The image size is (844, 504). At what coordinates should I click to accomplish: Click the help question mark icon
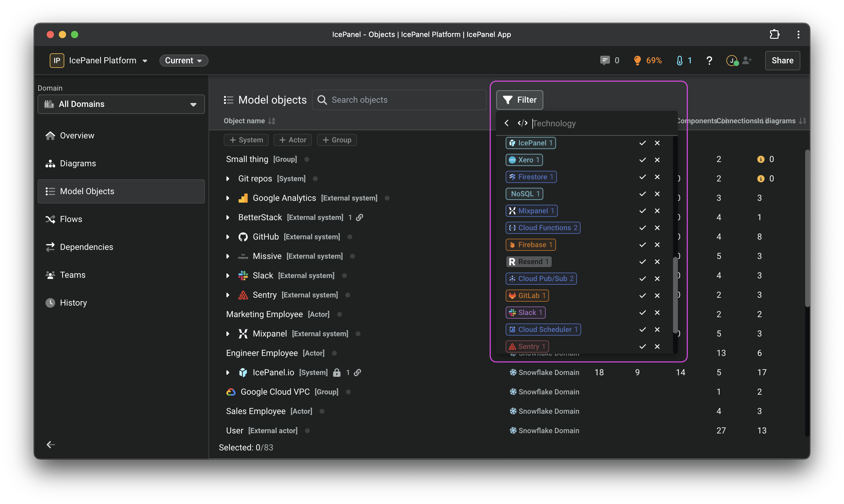pos(709,61)
